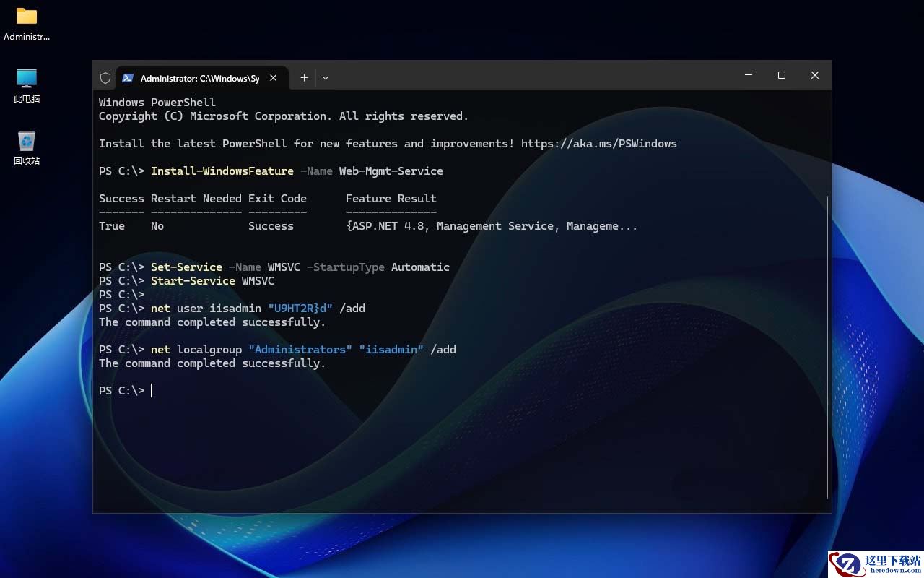Maximize the terminal window
Viewport: 924px width, 578px height.
click(x=782, y=75)
